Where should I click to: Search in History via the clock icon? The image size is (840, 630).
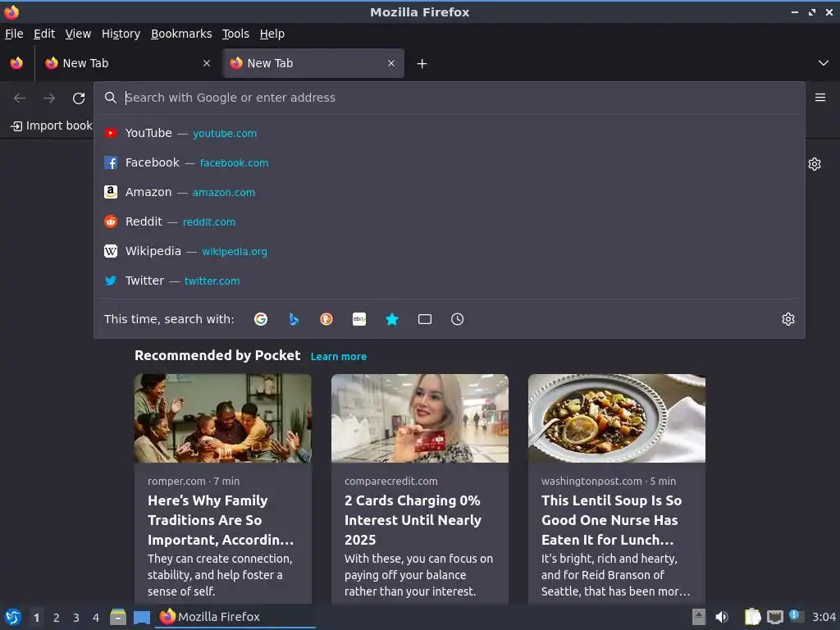458,319
